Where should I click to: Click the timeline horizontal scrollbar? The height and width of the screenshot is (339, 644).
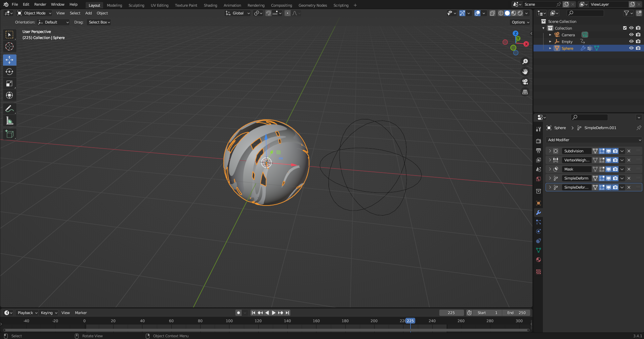pos(266,330)
